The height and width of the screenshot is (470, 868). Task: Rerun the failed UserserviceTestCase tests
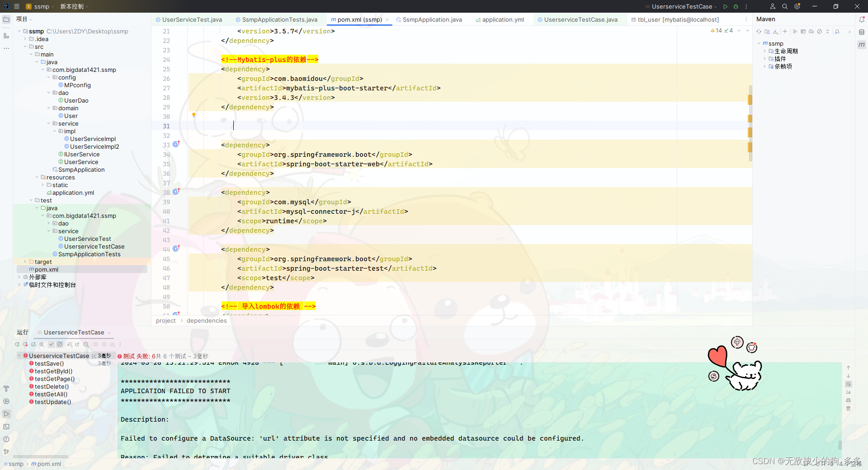[x=25, y=344]
